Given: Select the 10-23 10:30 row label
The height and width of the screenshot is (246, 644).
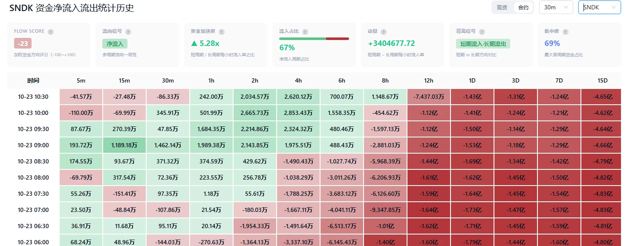Looking at the screenshot, I should tap(33, 97).
